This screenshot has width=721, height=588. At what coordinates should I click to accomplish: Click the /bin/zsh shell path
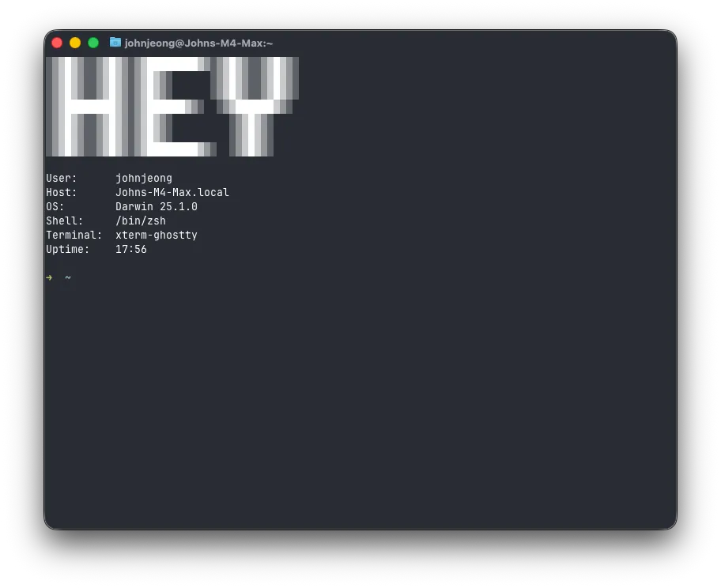coord(140,221)
